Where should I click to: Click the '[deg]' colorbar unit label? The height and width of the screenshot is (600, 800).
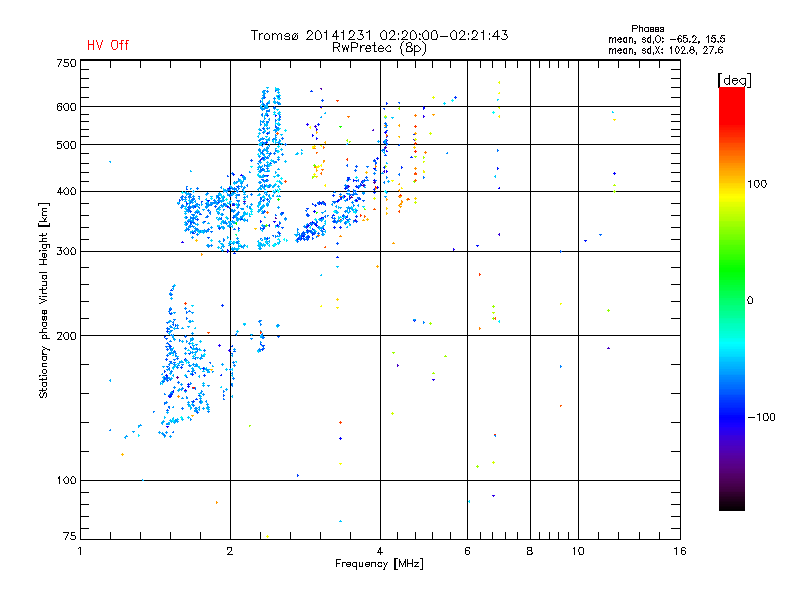pos(734,80)
